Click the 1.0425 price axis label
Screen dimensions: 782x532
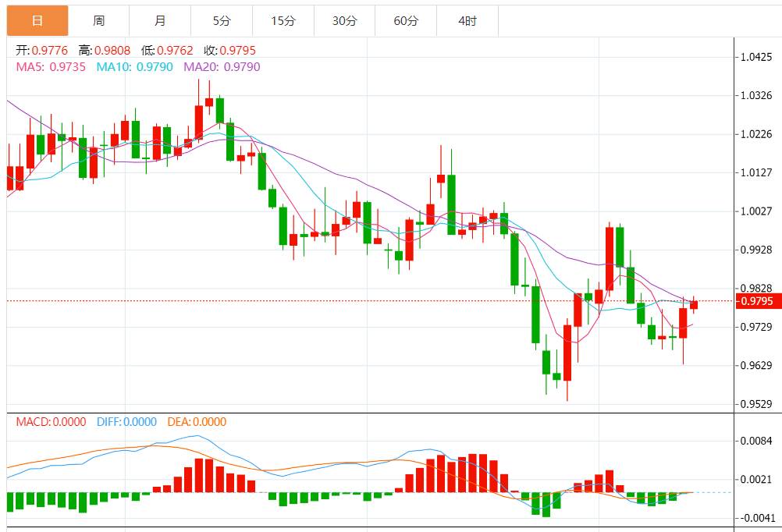(x=756, y=57)
